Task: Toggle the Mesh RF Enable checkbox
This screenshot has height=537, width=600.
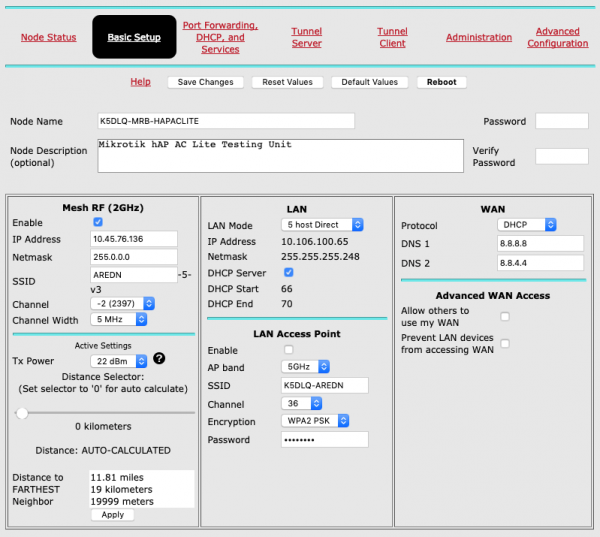Action: [x=98, y=222]
